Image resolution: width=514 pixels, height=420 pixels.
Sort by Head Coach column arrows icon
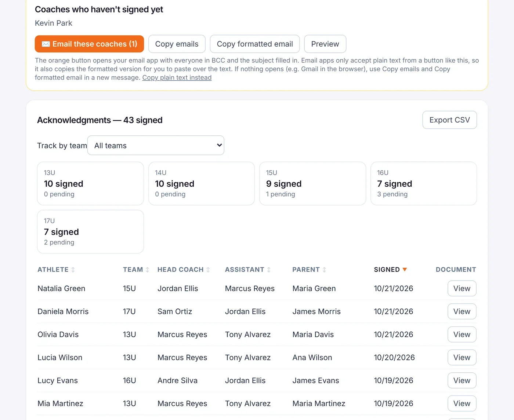point(208,270)
